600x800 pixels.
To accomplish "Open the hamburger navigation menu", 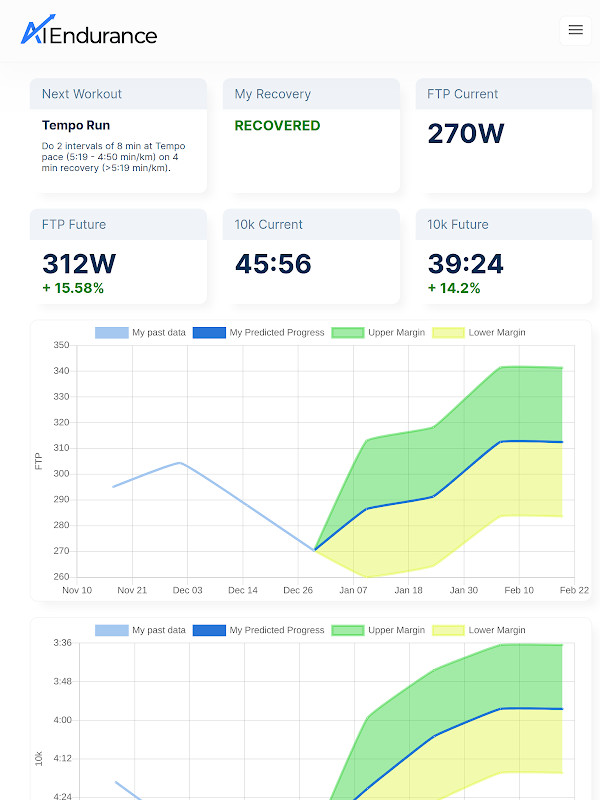I will [575, 30].
